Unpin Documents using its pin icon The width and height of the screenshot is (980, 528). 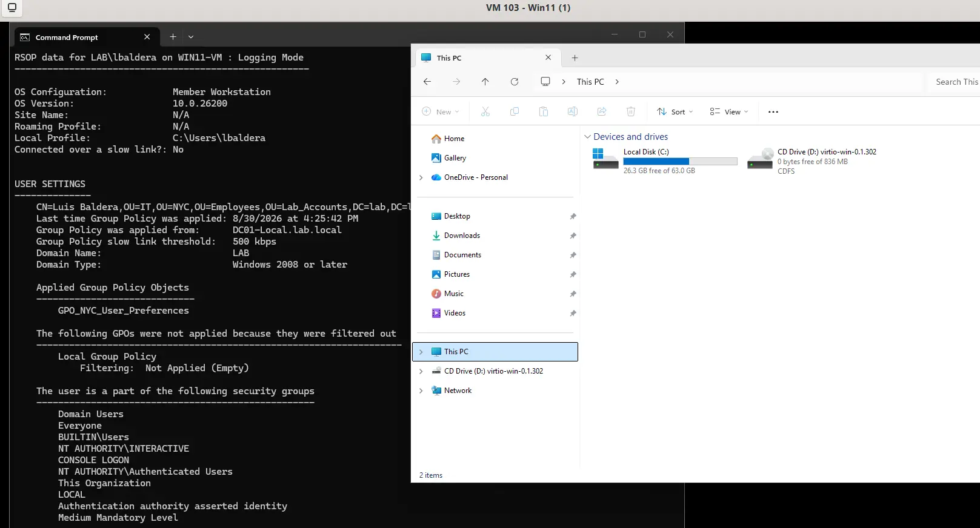pyautogui.click(x=573, y=255)
